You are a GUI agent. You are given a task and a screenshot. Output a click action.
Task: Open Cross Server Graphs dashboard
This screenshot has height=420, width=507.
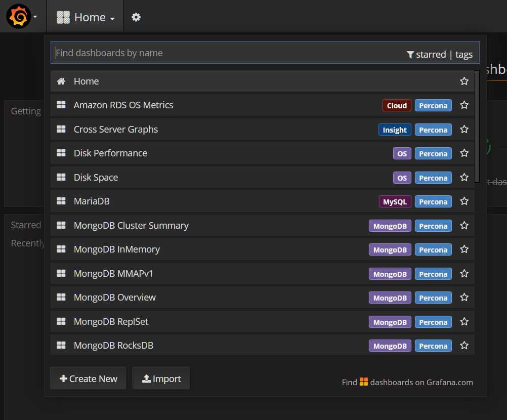[x=263, y=129]
